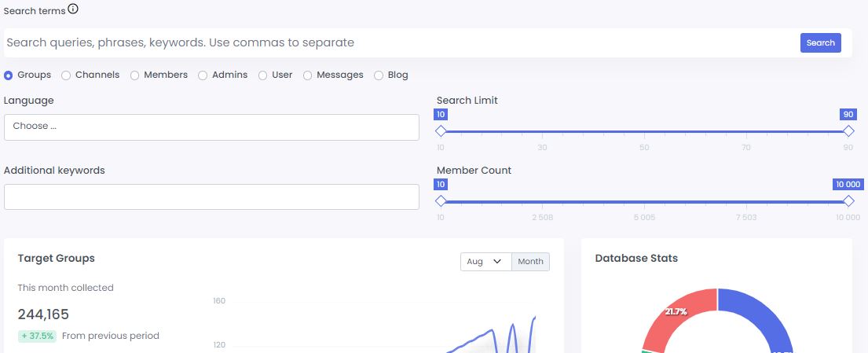Click the search queries input field
This screenshot has width=868, height=353.
401,42
